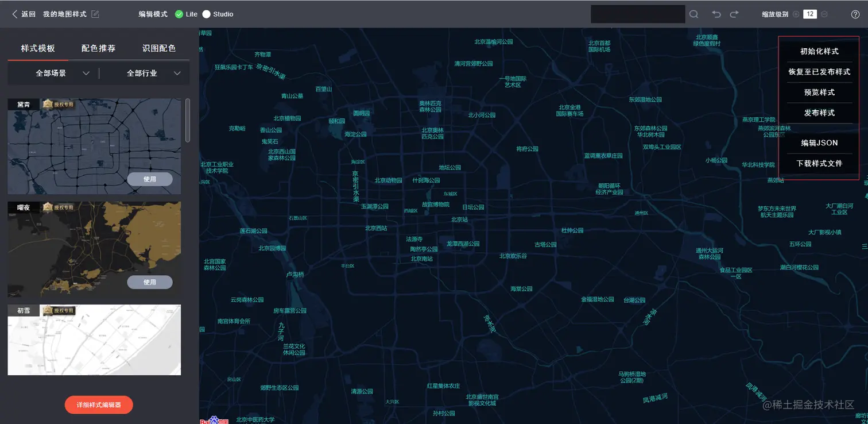This screenshot has width=868, height=424.
Task: Click the 杜仲公园 map label
Action: (572, 230)
